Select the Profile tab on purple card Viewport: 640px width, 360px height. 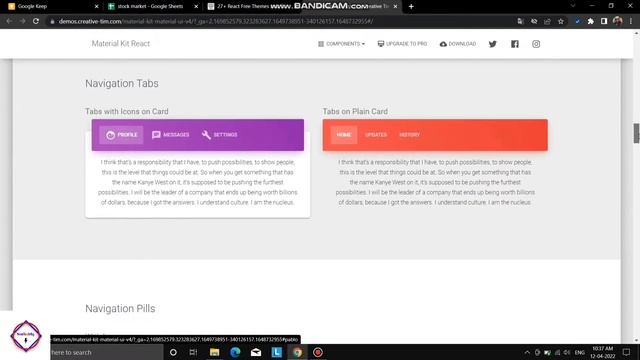click(x=122, y=135)
